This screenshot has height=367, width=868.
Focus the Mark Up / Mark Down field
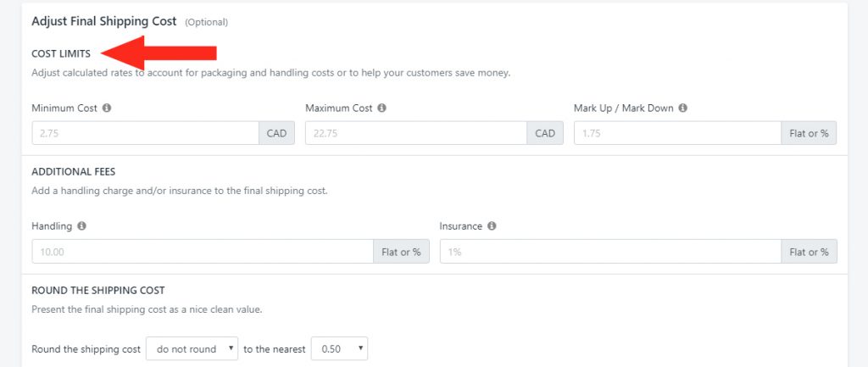tap(677, 133)
